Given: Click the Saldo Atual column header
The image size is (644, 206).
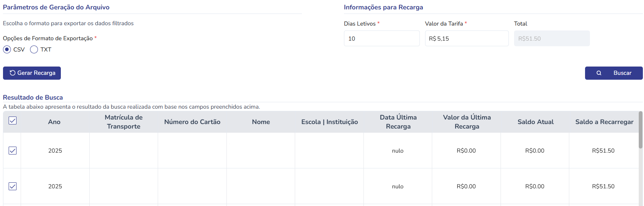Looking at the screenshot, I should click(x=535, y=122).
